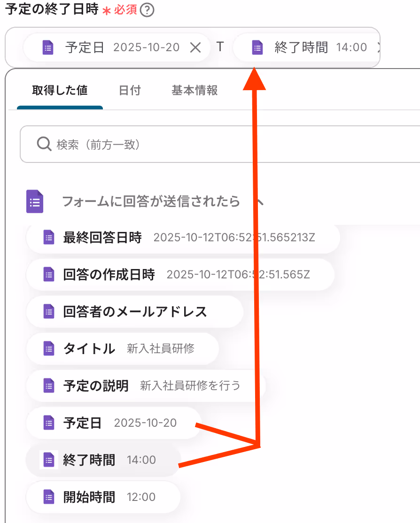Click form icon on 回答の作成日時 row
This screenshot has height=523, width=420.
tap(49, 275)
